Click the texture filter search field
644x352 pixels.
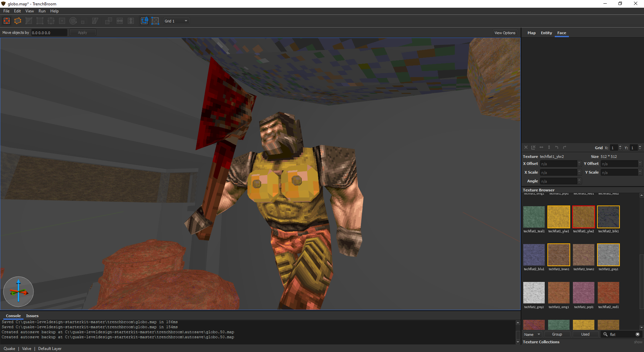622,334
